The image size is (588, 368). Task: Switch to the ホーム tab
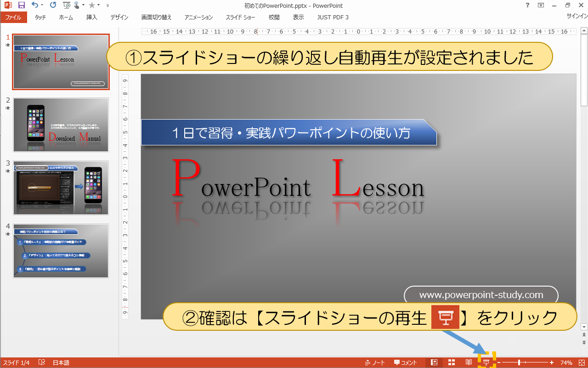click(x=66, y=17)
